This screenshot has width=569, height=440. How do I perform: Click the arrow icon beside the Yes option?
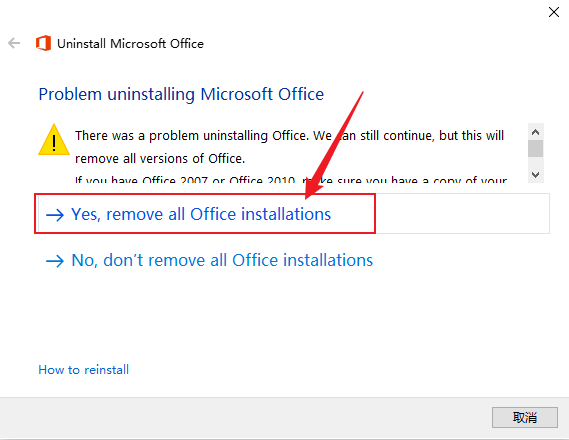pos(55,215)
